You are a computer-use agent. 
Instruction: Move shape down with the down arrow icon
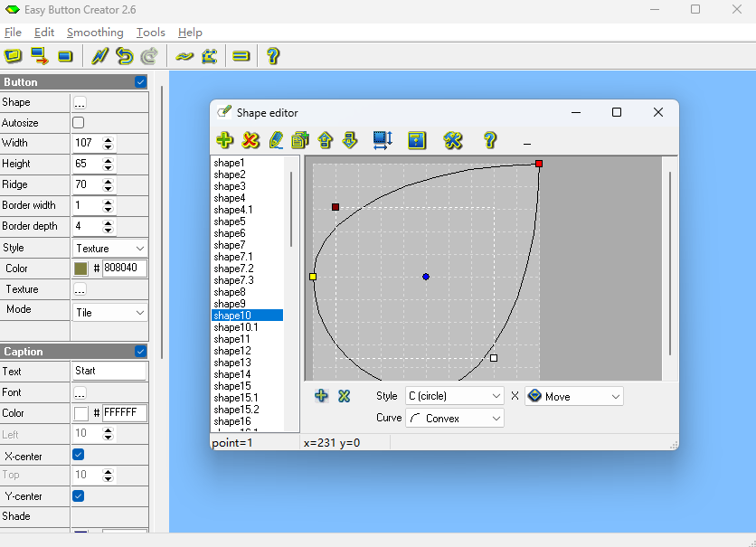[351, 140]
